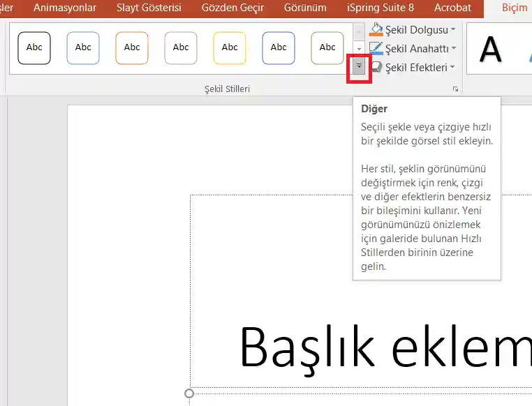This screenshot has width=532, height=406.
Task: Apply the gray outline Abc shape style
Action: click(181, 47)
